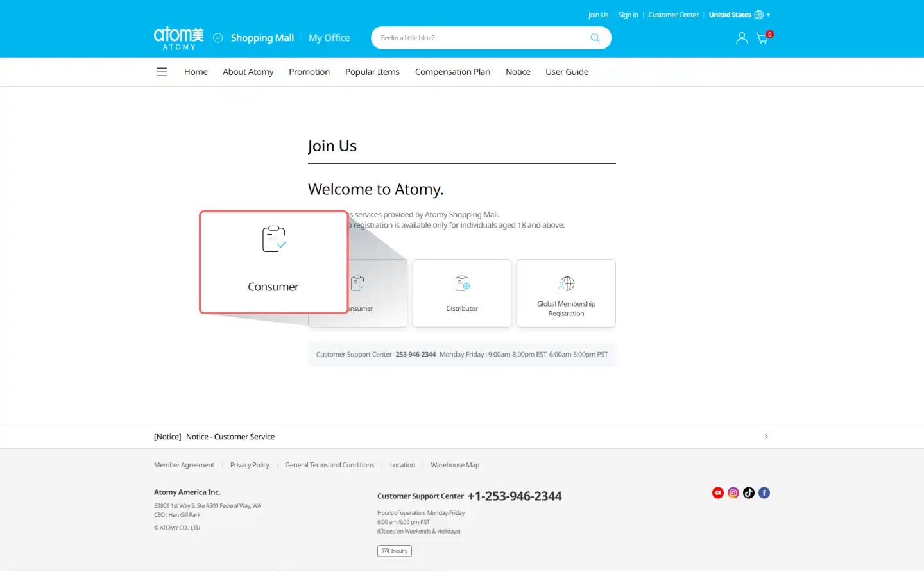Viewport: 924px width, 572px height.
Task: Switch to the My Office tab
Action: (329, 38)
